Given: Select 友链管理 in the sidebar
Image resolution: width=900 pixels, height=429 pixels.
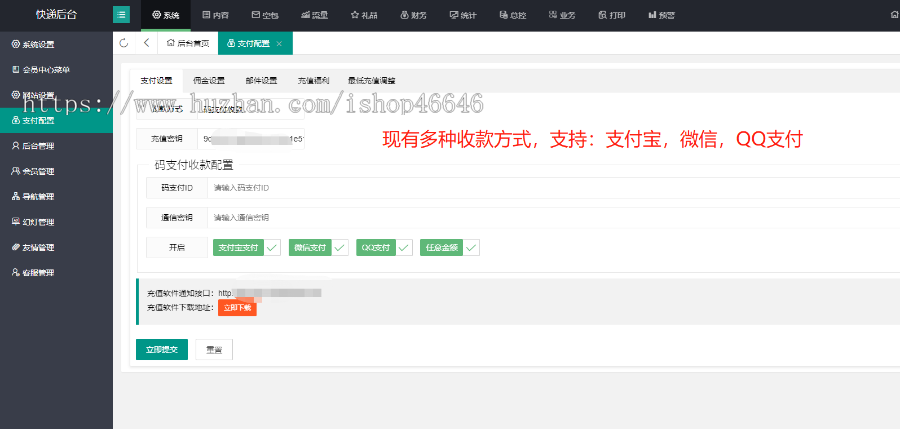Looking at the screenshot, I should (56, 248).
